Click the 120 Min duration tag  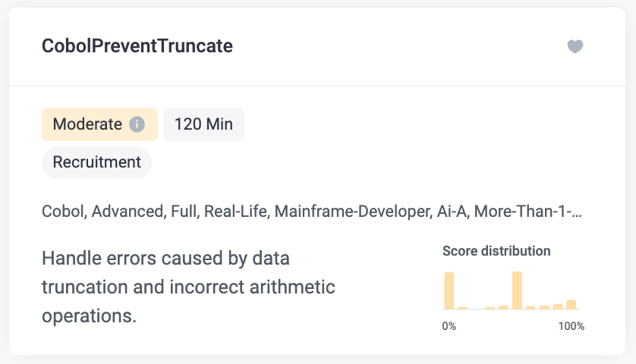click(203, 124)
